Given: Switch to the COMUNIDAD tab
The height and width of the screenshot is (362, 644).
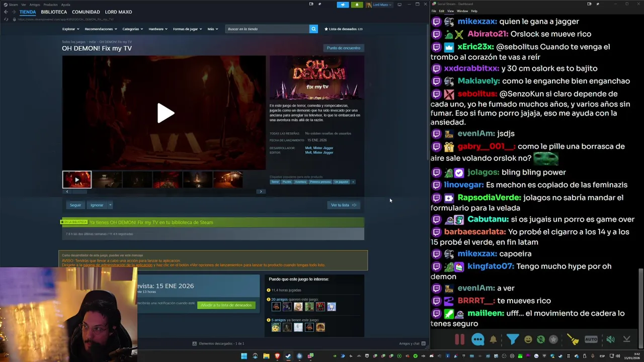Looking at the screenshot, I should (x=86, y=12).
